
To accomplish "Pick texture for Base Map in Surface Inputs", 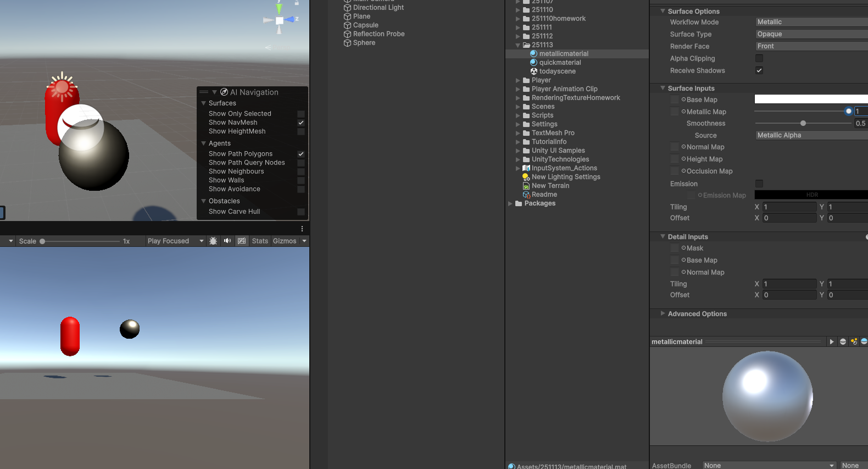I will (683, 100).
